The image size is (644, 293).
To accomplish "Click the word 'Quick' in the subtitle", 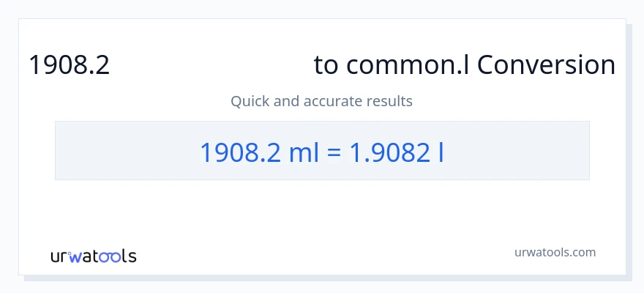I will point(249,101).
